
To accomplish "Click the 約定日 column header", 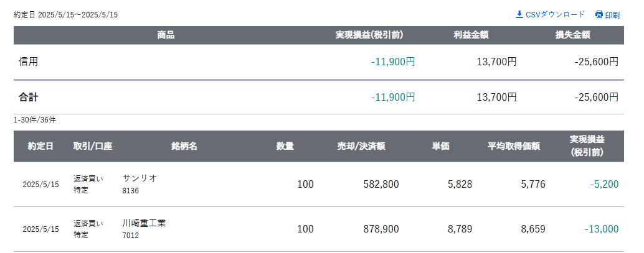I will (40, 146).
